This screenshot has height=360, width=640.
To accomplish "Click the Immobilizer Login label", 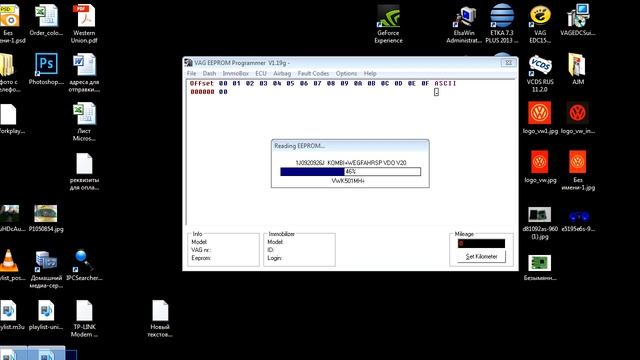I will point(274,258).
